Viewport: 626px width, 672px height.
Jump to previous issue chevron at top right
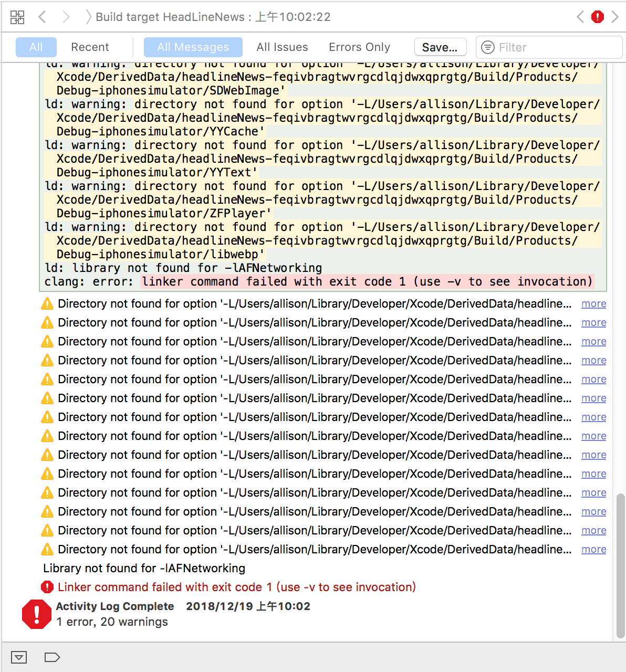580,17
